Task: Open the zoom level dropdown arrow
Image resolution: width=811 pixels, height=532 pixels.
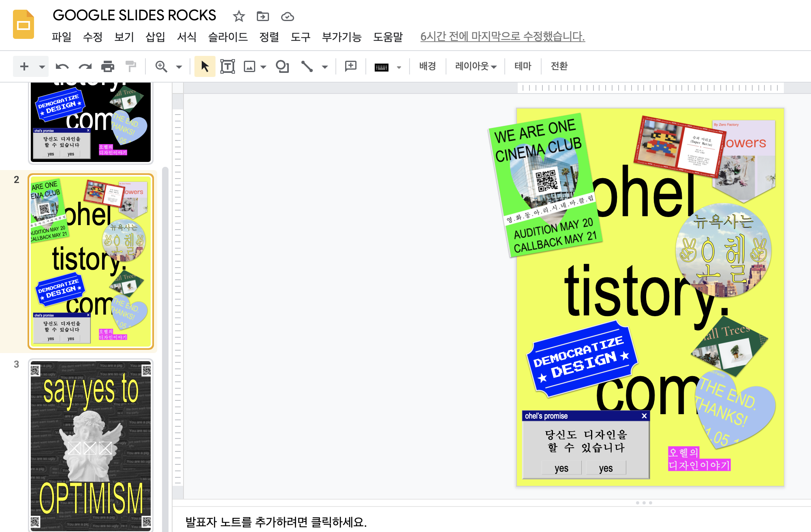Action: [x=179, y=67]
